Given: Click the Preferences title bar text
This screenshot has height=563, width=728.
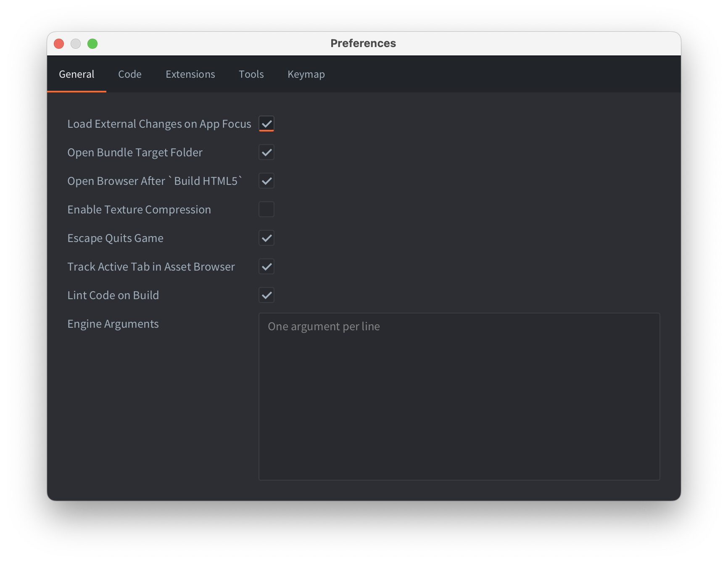Looking at the screenshot, I should (363, 44).
